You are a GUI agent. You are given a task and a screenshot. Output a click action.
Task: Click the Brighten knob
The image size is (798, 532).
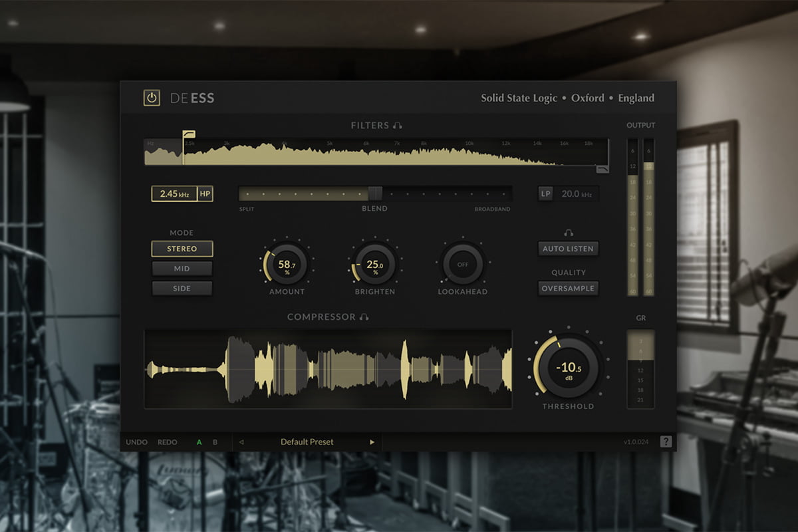coord(375,264)
